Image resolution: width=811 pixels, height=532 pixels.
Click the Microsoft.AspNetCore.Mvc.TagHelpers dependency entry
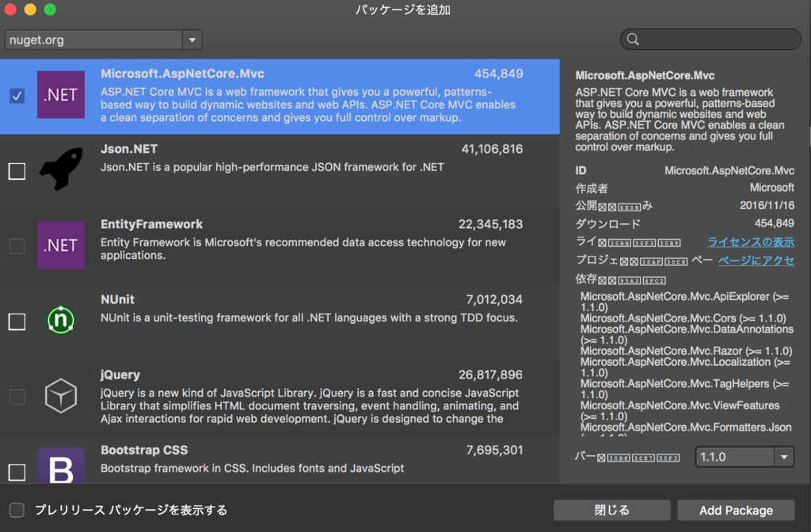685,389
